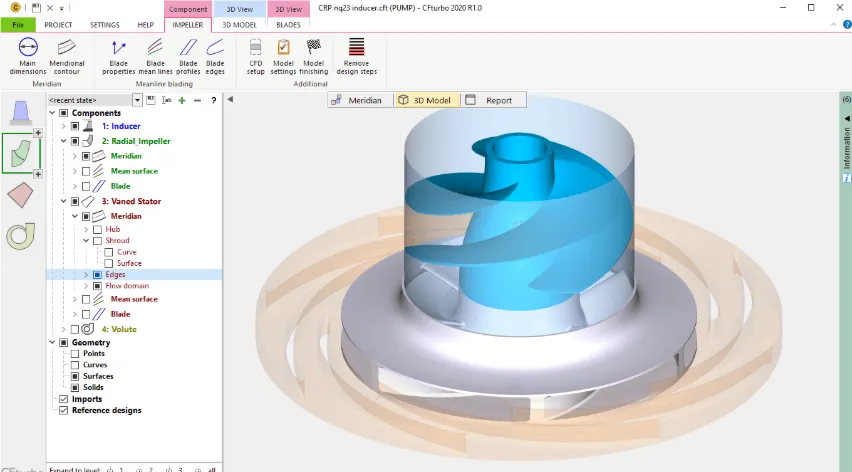Open the recent state dropdown
The width and height of the screenshot is (852, 472).
click(137, 100)
